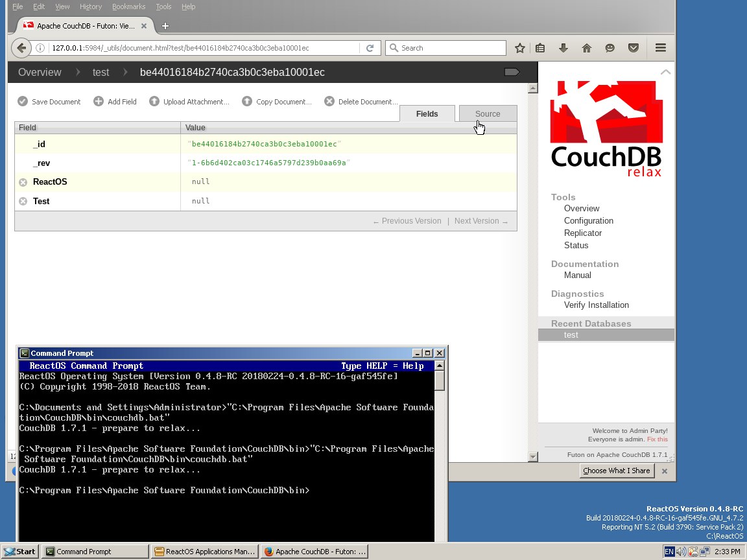Open the Help menu
The height and width of the screenshot is (560, 747).
[188, 6]
